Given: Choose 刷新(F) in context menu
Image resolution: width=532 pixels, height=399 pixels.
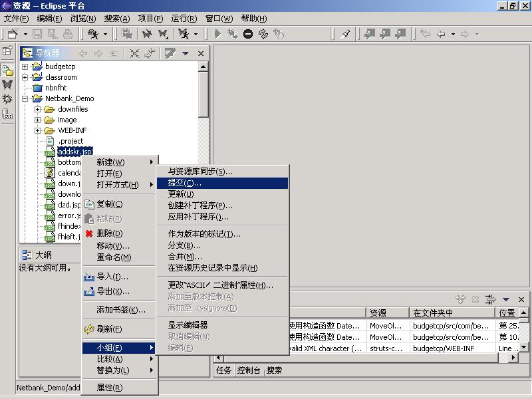Looking at the screenshot, I should tap(119, 329).
